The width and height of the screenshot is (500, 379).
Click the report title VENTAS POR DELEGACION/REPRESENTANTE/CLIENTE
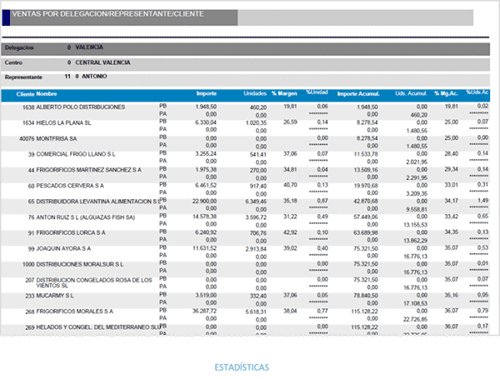108,14
